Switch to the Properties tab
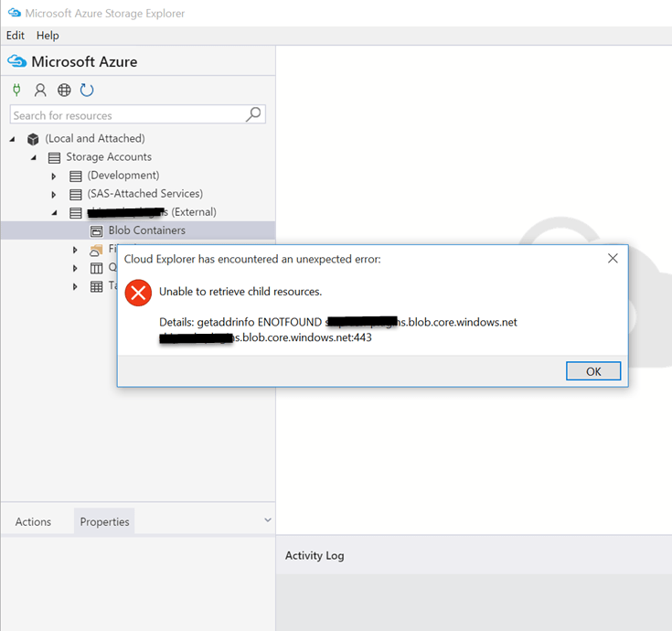 [x=104, y=521]
